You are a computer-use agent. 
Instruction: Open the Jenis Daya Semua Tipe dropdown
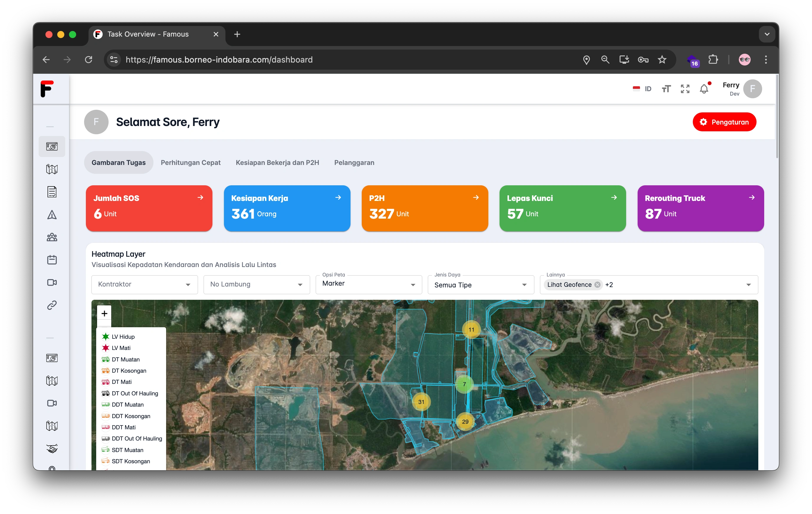tap(481, 285)
